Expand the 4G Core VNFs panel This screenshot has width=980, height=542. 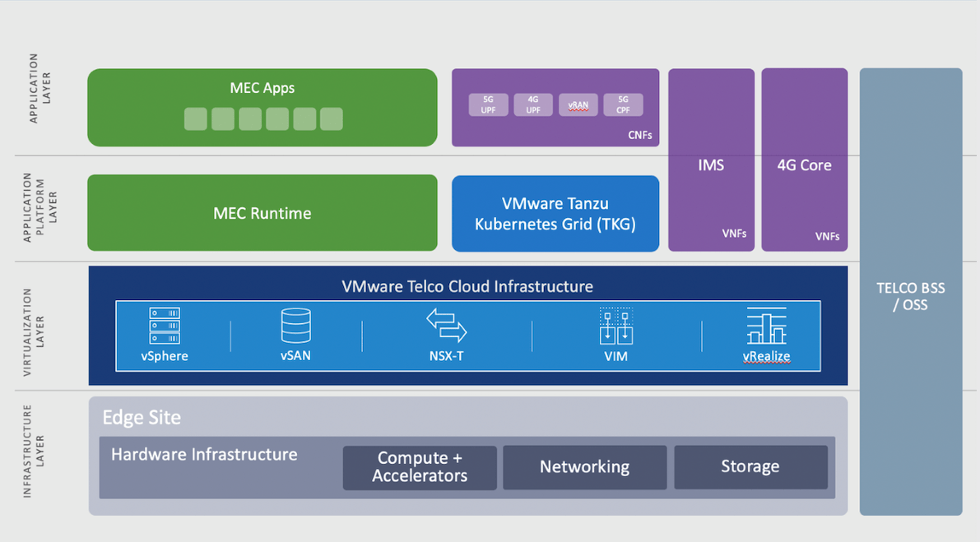tap(804, 164)
